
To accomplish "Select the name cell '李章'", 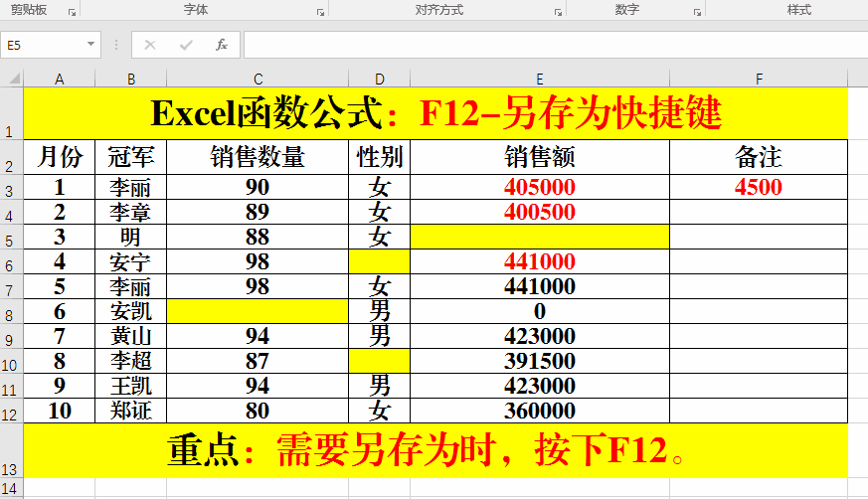I will 130,212.
